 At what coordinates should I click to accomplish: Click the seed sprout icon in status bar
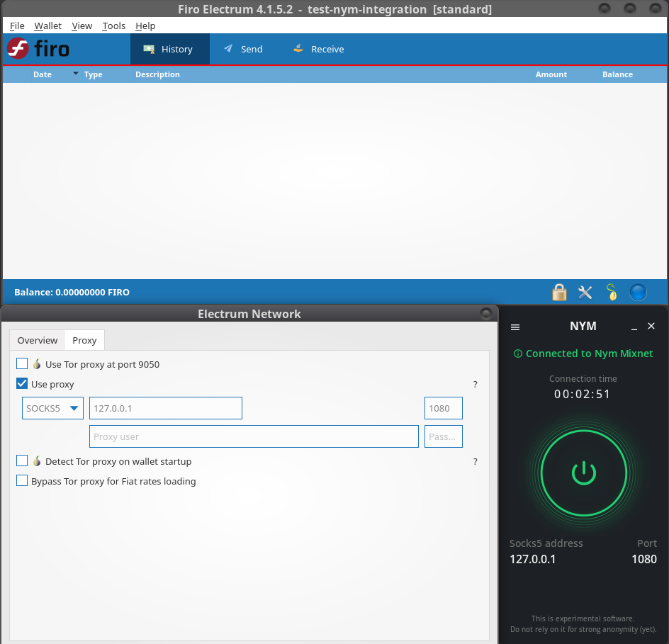[612, 293]
